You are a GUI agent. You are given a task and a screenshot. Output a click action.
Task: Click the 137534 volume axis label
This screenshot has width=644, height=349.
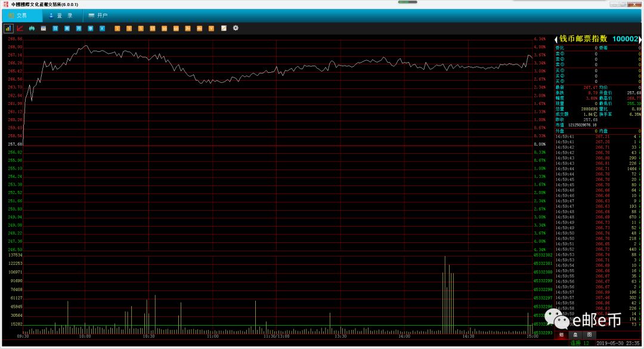click(x=15, y=255)
